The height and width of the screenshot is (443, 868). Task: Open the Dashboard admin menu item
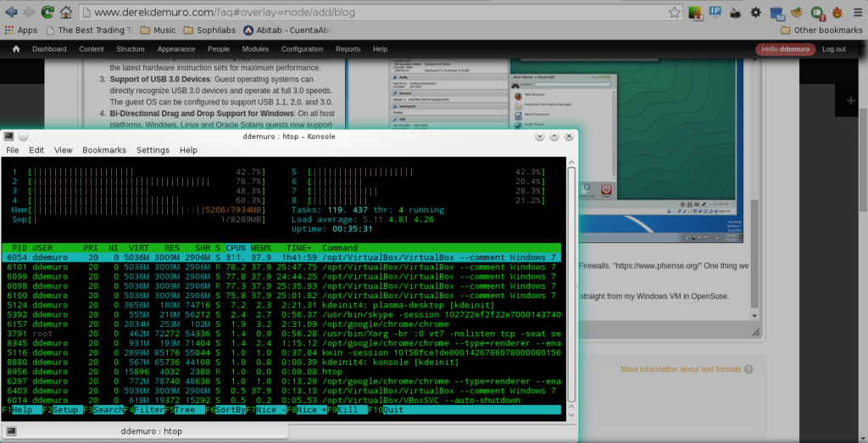coord(49,49)
